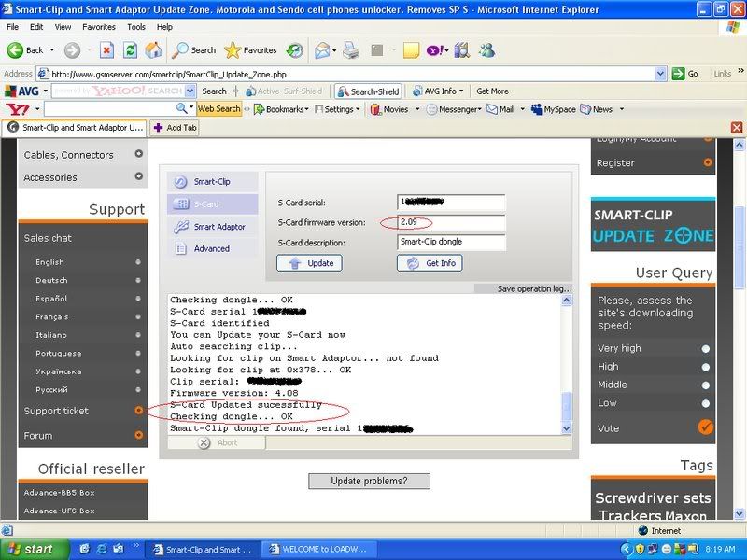This screenshot has height=560, width=747.
Task: Click the AVG logo in AVG toolbar
Action: click(21, 91)
